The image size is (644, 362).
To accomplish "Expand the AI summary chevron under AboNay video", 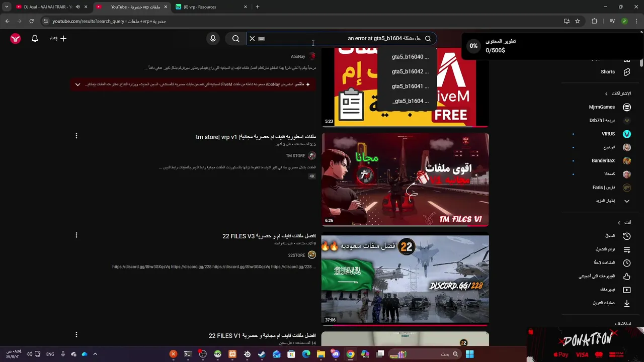I will tap(77, 84).
